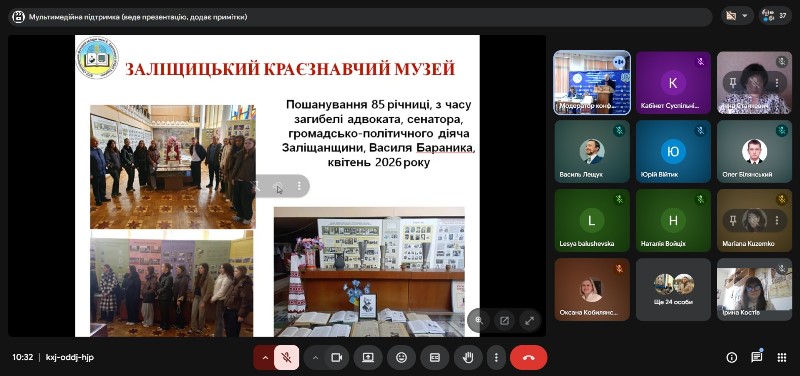The height and width of the screenshot is (376, 800).
Task: Raise your hand
Action: pyautogui.click(x=468, y=358)
